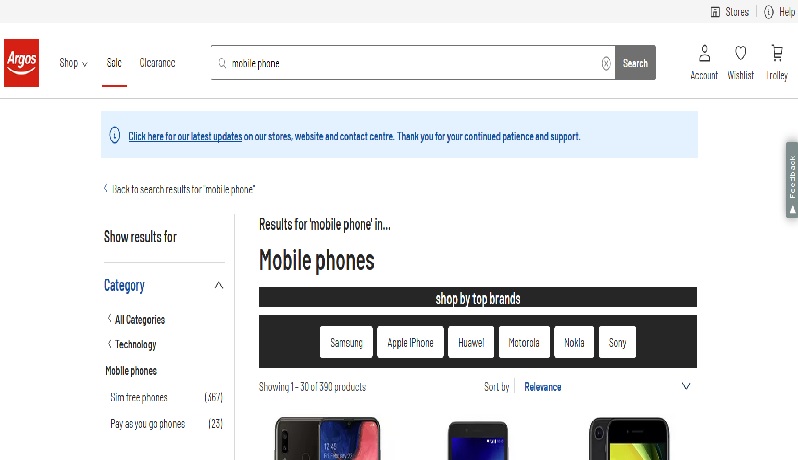798x460 pixels.
Task: Click the 'Showing 1 - 30 of 390 products' text
Action: pyautogui.click(x=312, y=387)
